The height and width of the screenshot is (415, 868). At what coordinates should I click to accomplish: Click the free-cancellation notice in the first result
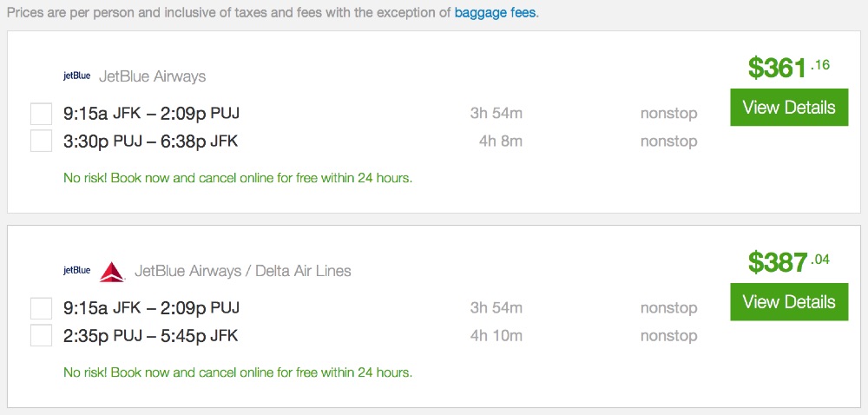point(238,178)
